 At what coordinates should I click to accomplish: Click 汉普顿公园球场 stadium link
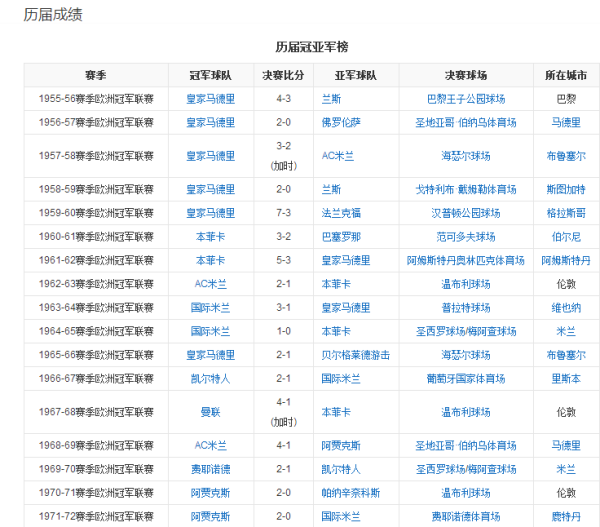point(466,213)
